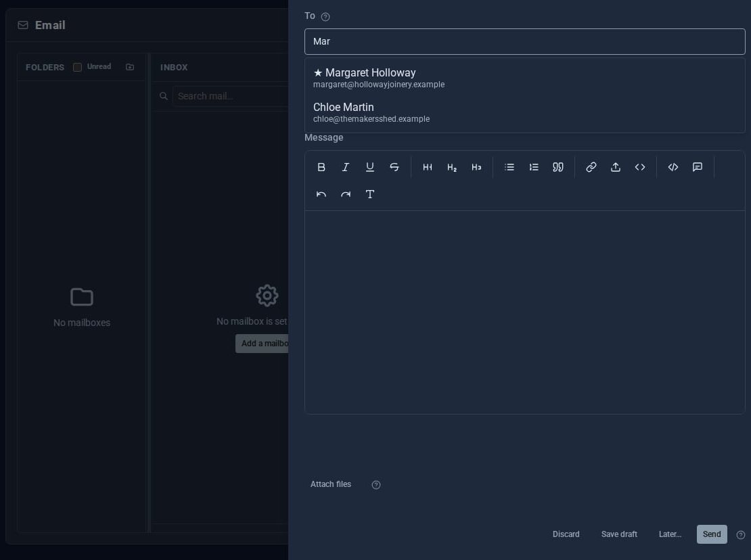Open the help tooltip next to To

click(325, 17)
